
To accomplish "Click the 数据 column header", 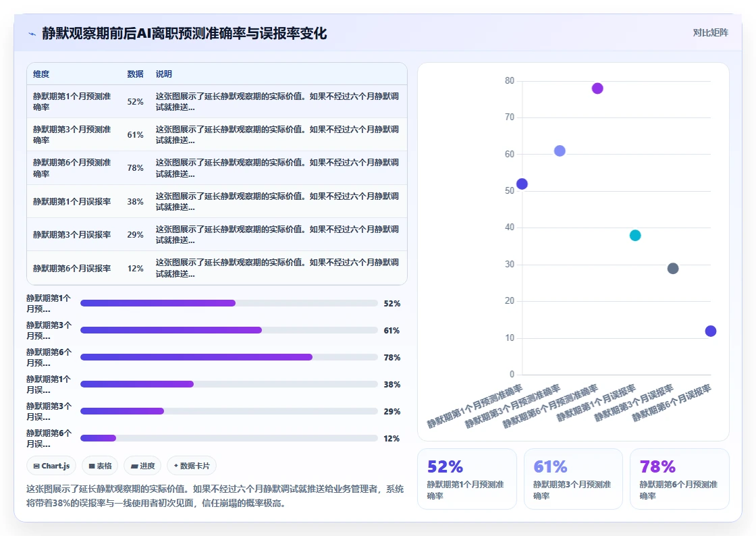I will click(x=135, y=74).
